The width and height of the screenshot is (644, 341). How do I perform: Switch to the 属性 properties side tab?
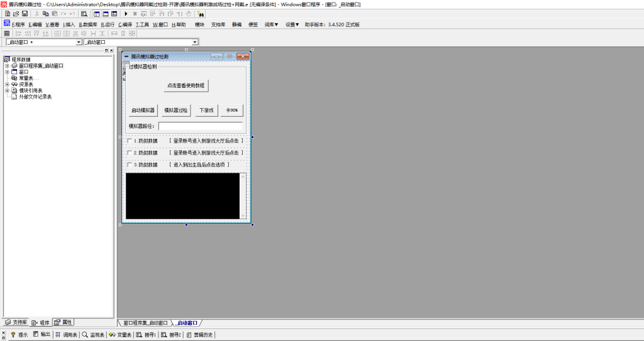[x=64, y=323]
